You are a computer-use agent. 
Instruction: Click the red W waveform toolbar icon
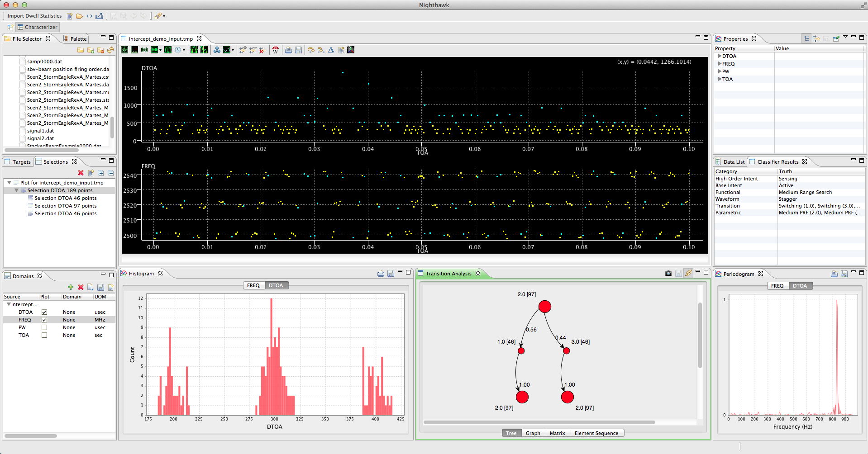click(x=275, y=50)
